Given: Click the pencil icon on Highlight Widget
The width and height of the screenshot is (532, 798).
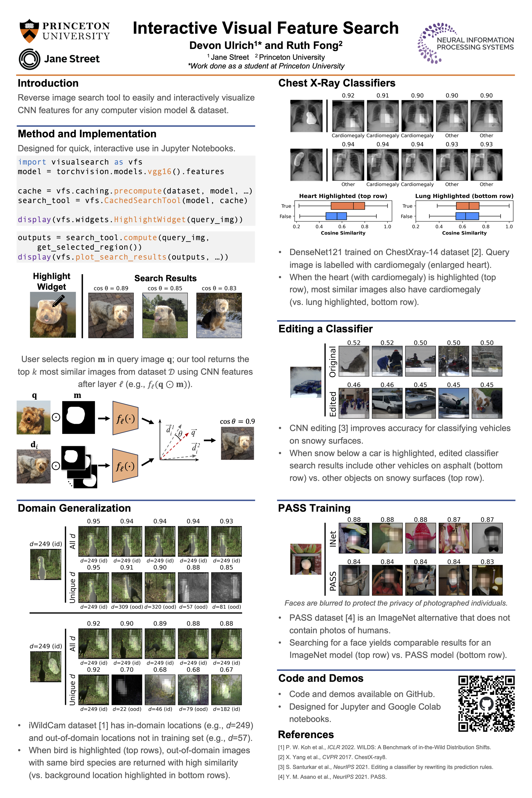Looking at the screenshot, I should pyautogui.click(x=58, y=301).
